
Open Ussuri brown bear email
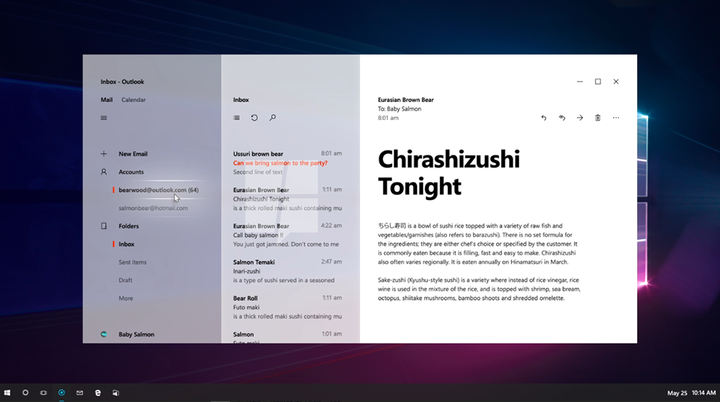point(287,163)
